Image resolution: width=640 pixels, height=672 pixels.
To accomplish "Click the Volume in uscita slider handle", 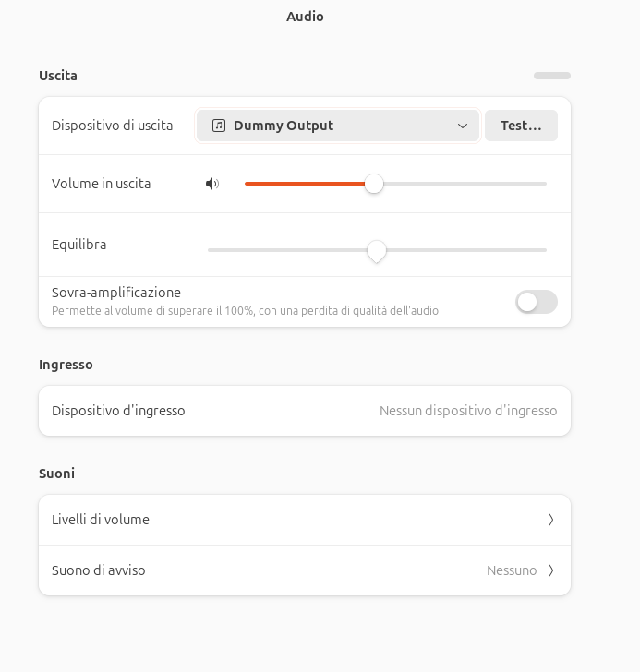I will click(374, 184).
